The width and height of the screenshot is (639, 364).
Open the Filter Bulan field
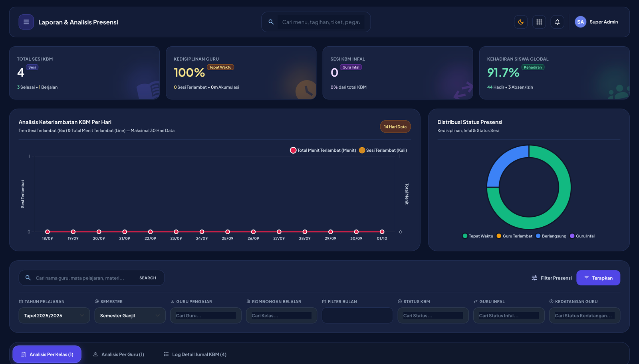click(x=357, y=315)
